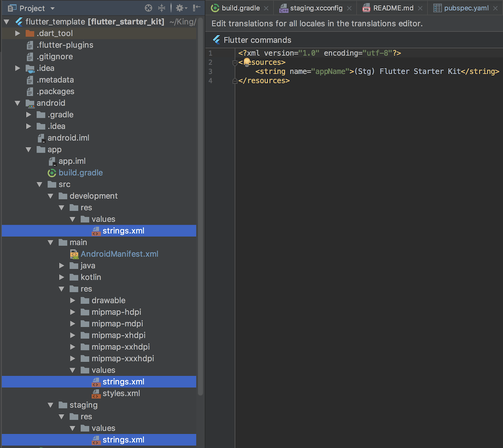
Task: Switch to the pubspec.yaml tab
Action: tap(466, 8)
